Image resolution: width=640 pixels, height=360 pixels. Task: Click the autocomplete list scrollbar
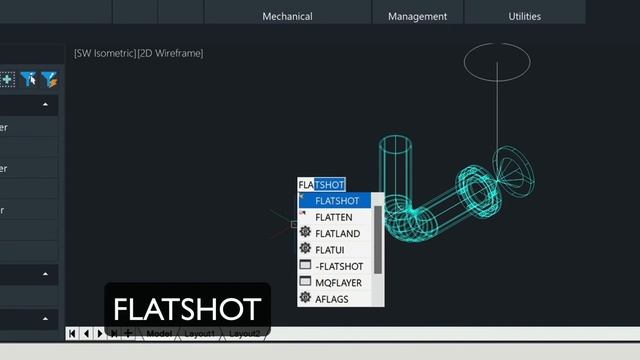pos(378,240)
